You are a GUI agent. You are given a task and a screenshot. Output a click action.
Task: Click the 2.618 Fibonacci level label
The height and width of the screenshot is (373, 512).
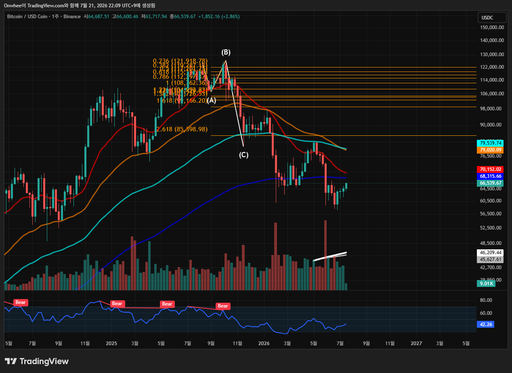[182, 129]
